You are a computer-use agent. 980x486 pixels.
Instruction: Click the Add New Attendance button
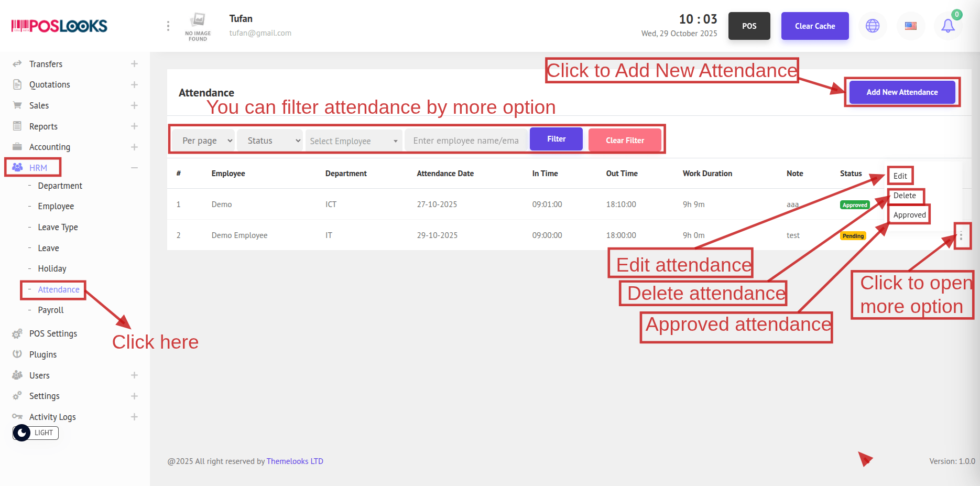(901, 92)
